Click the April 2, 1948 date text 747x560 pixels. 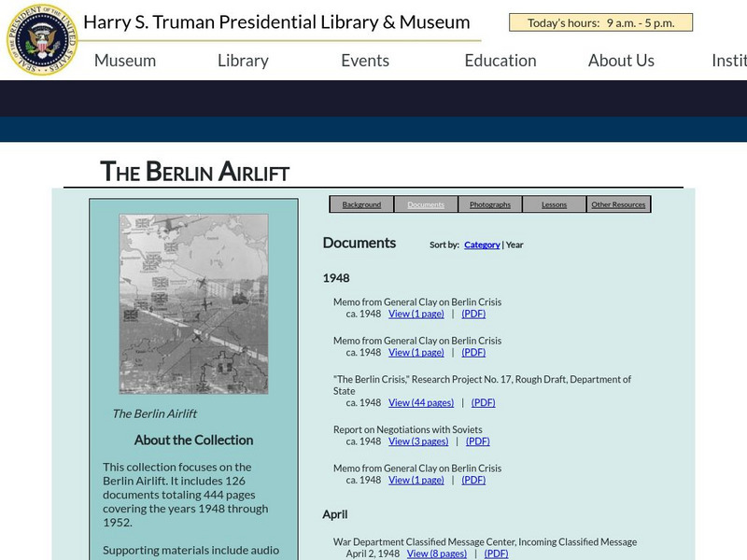[x=373, y=553]
